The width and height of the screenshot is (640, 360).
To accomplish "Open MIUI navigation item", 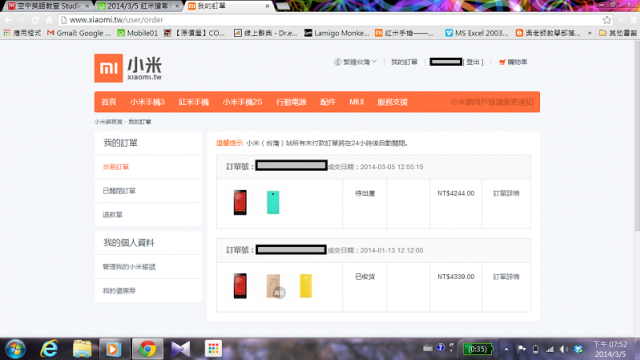I will (x=356, y=102).
